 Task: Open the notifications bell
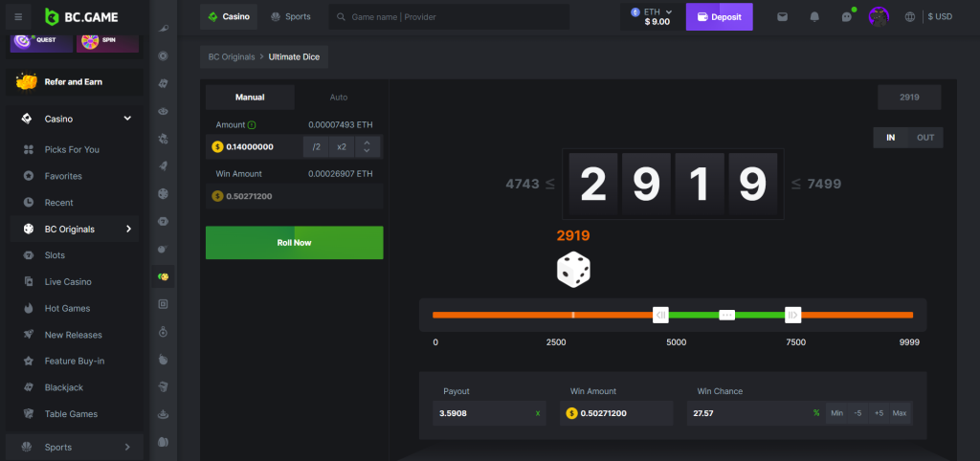point(814,17)
